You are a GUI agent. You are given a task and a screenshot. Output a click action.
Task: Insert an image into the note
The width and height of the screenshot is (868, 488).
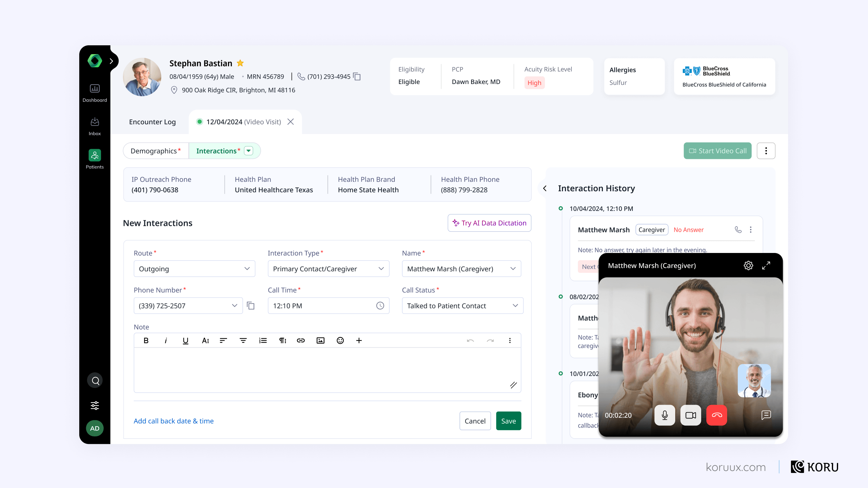point(320,340)
